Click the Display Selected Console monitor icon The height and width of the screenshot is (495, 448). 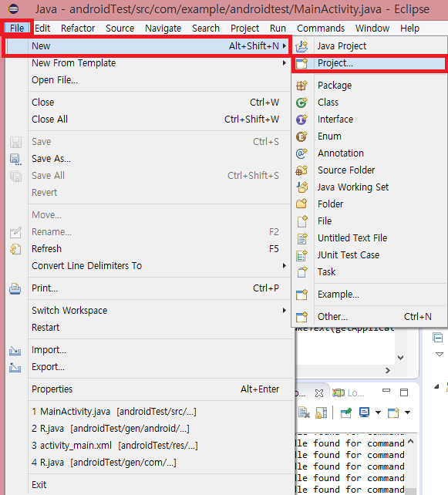tap(364, 412)
